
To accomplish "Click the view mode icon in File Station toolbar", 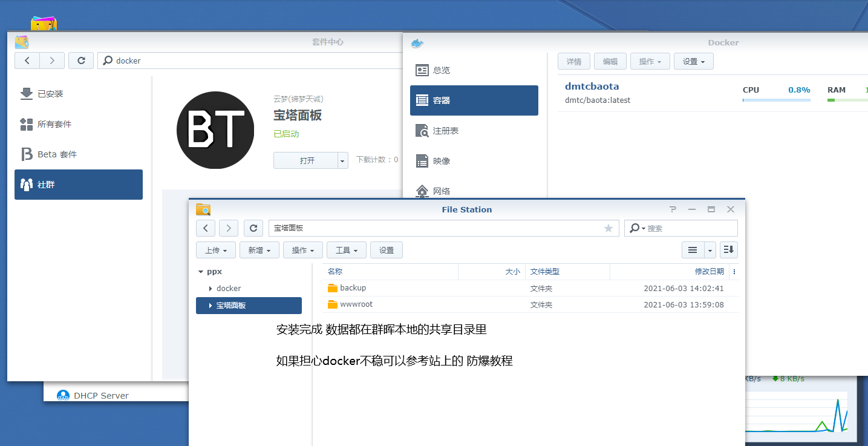I will coord(693,249).
